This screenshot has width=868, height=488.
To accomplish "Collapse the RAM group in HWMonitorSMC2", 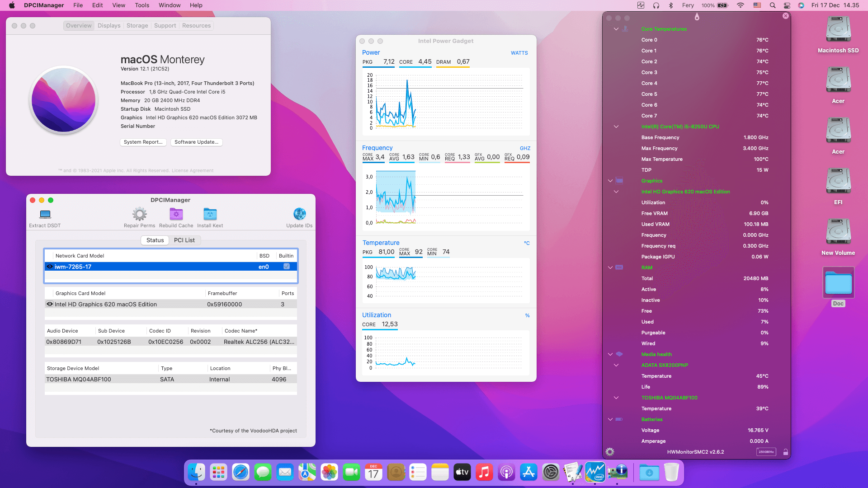I will (610, 267).
